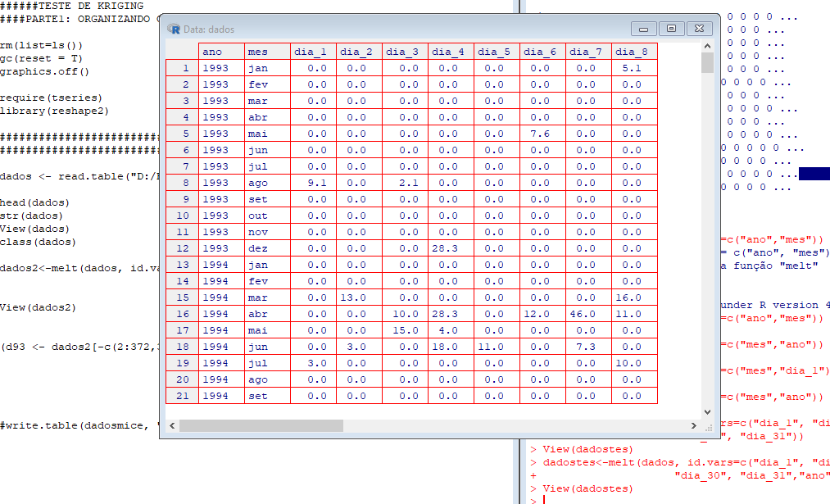Click the 'nov' month cell in row 11
Viewport: 830px width, 504px height.
[267, 232]
